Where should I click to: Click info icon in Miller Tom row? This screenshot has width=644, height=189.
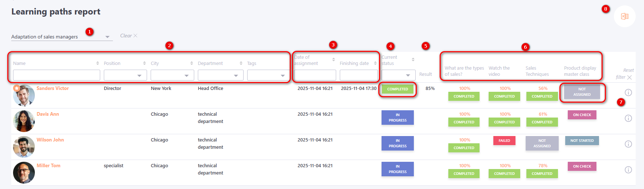(x=628, y=170)
